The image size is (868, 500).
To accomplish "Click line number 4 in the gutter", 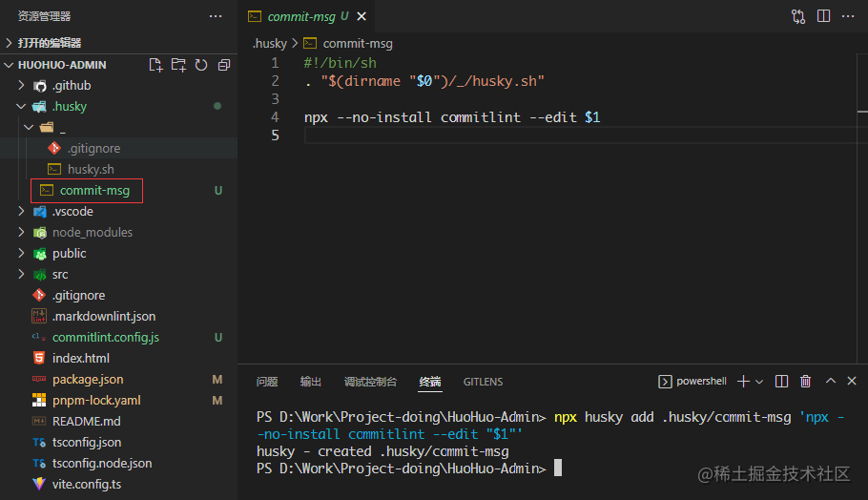I will coord(275,117).
